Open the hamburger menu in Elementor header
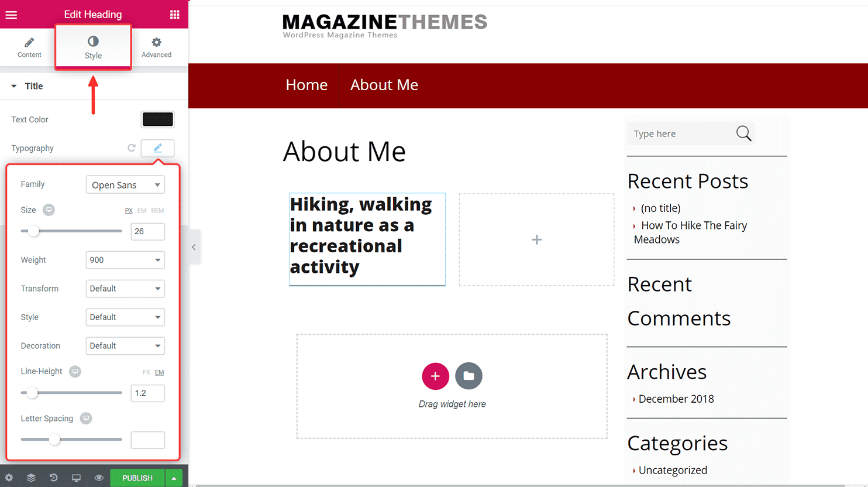868x487 pixels. [11, 15]
